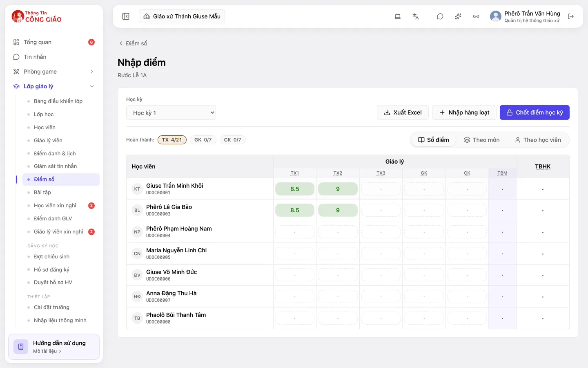Click the BL avatar of Phêrô Lê Gia Bảo

tap(137, 210)
